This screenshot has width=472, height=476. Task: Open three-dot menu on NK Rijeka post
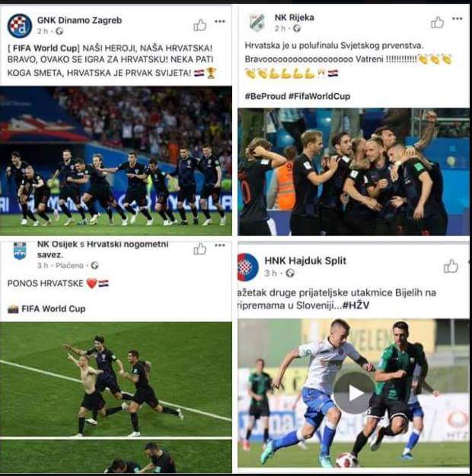457,18
